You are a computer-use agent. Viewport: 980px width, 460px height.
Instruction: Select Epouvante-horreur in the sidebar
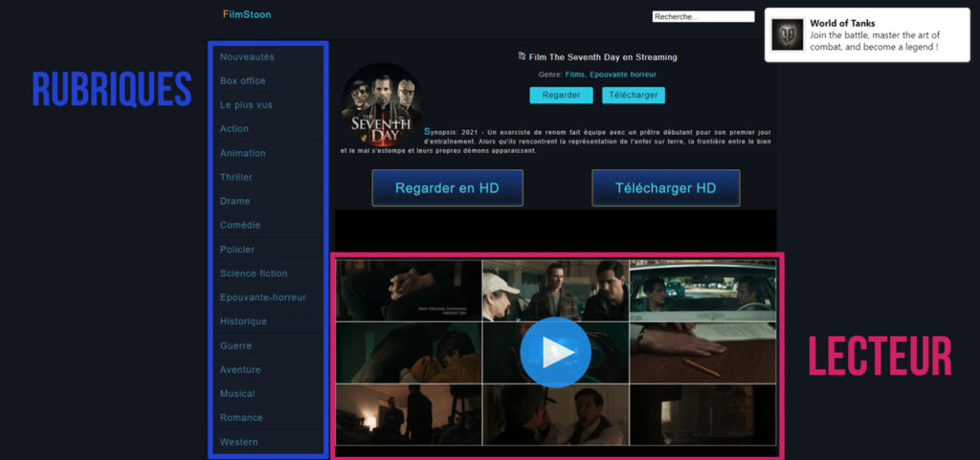click(x=263, y=297)
